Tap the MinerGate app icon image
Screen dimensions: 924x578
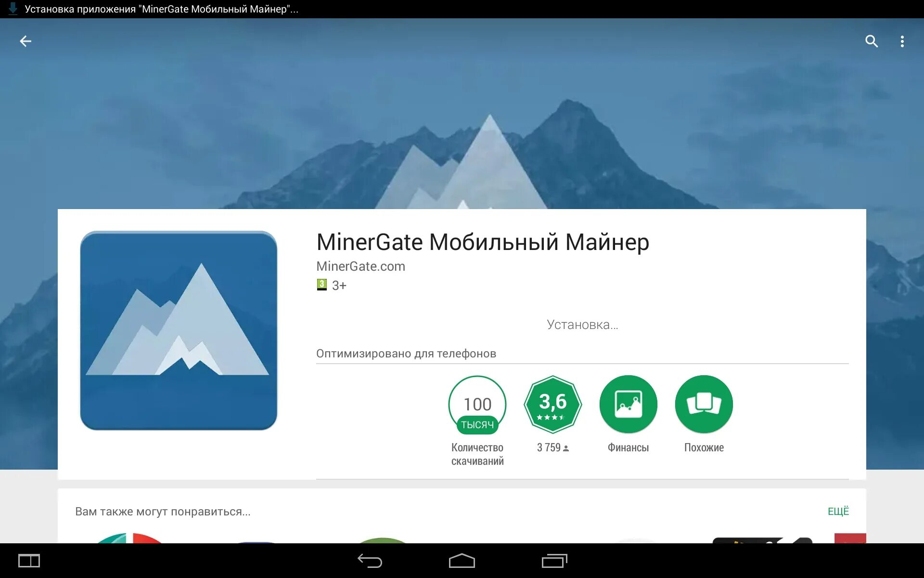[x=179, y=330]
